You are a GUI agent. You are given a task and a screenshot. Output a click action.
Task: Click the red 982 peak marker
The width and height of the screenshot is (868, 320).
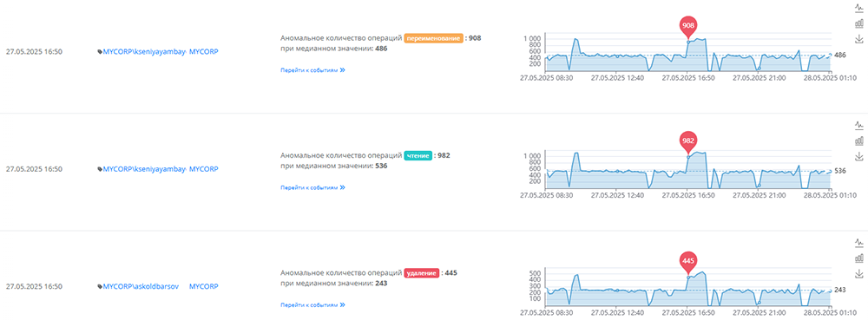tap(688, 141)
